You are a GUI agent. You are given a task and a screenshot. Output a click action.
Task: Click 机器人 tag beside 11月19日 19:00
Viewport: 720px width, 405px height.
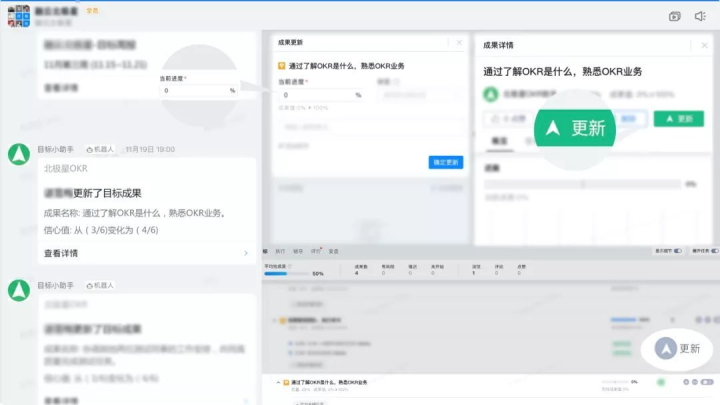pos(100,149)
